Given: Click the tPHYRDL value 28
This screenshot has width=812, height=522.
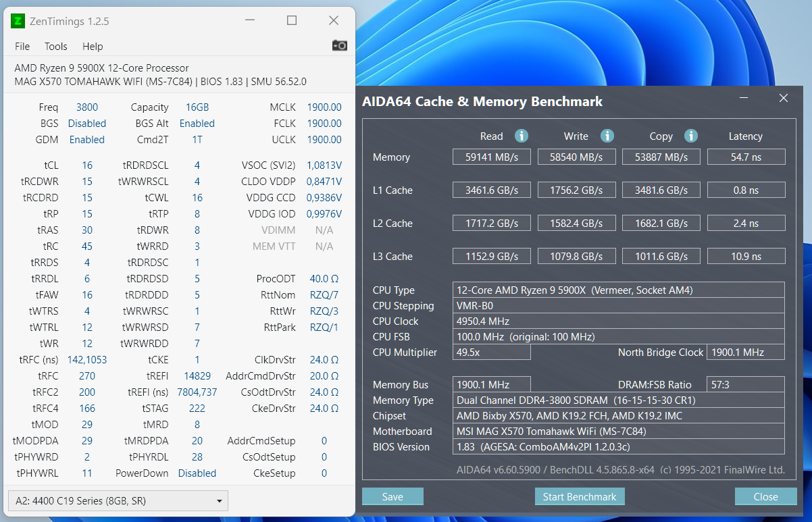Looking at the screenshot, I should pyautogui.click(x=197, y=456).
